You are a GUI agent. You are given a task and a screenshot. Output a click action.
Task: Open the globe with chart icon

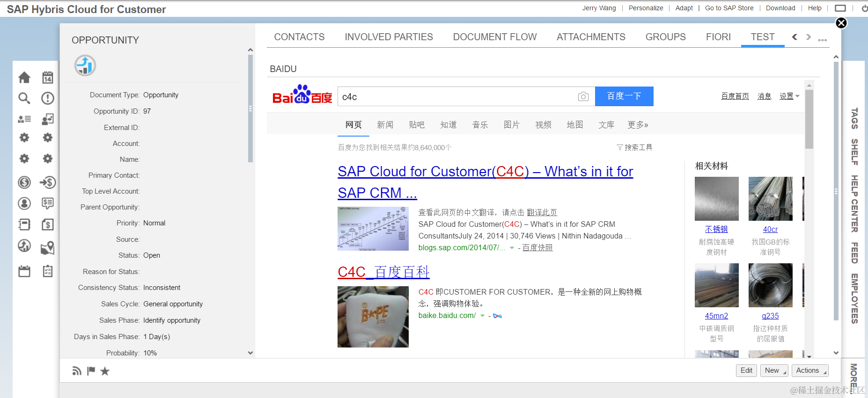24,246
